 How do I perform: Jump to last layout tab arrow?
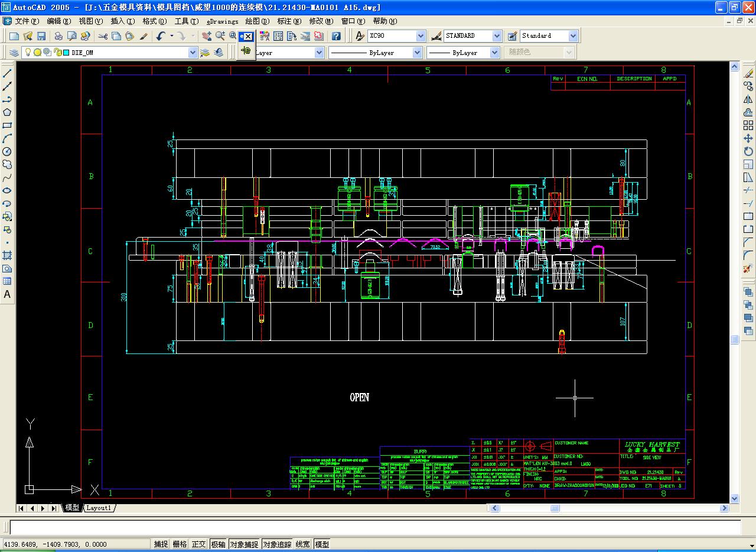pos(54,508)
